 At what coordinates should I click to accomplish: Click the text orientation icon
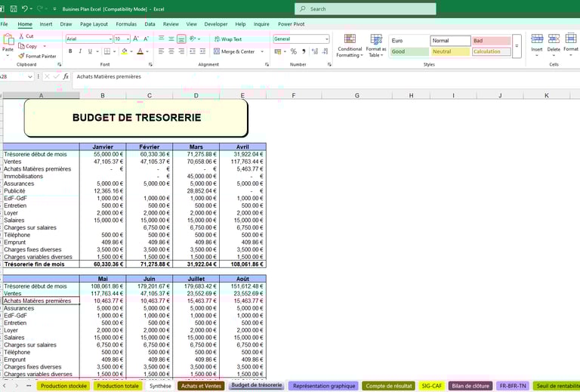pos(193,39)
